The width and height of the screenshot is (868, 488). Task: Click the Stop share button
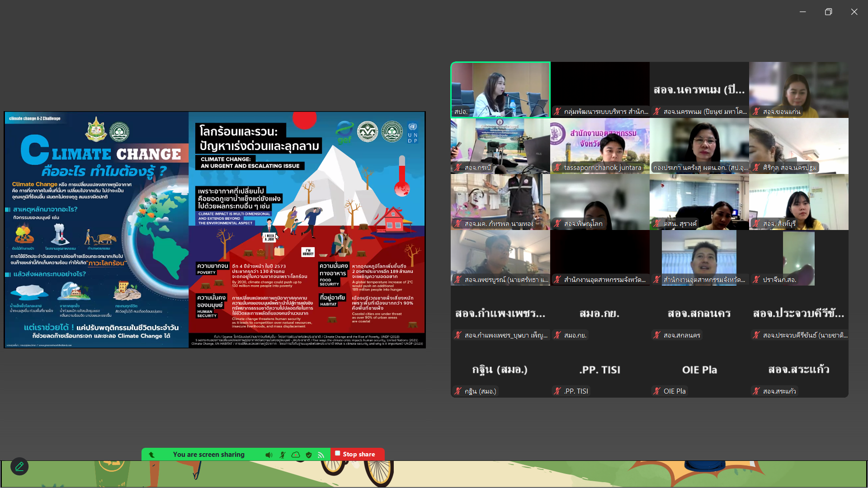[x=358, y=454]
